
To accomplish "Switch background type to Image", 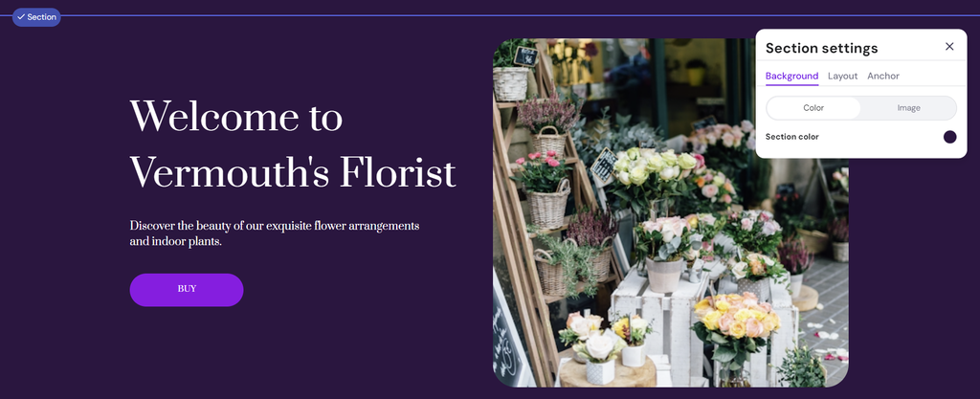I will [x=909, y=108].
